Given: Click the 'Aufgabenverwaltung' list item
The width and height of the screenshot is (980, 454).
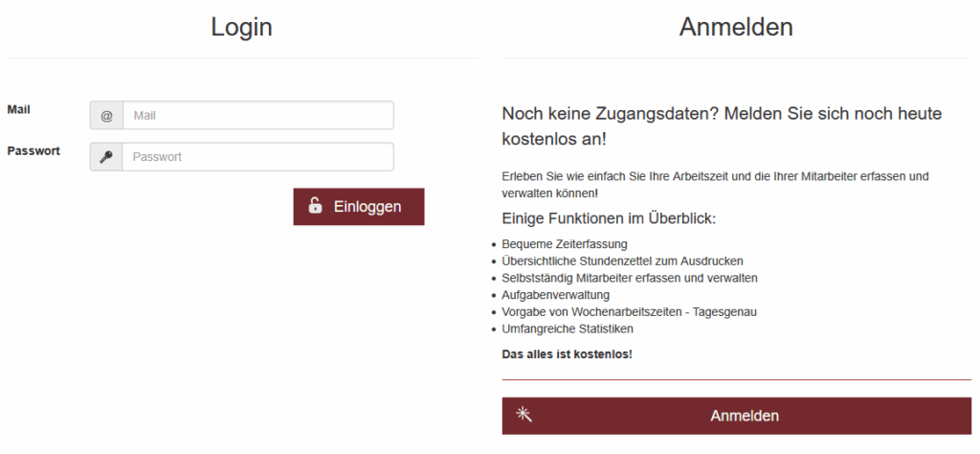Looking at the screenshot, I should (555, 295).
